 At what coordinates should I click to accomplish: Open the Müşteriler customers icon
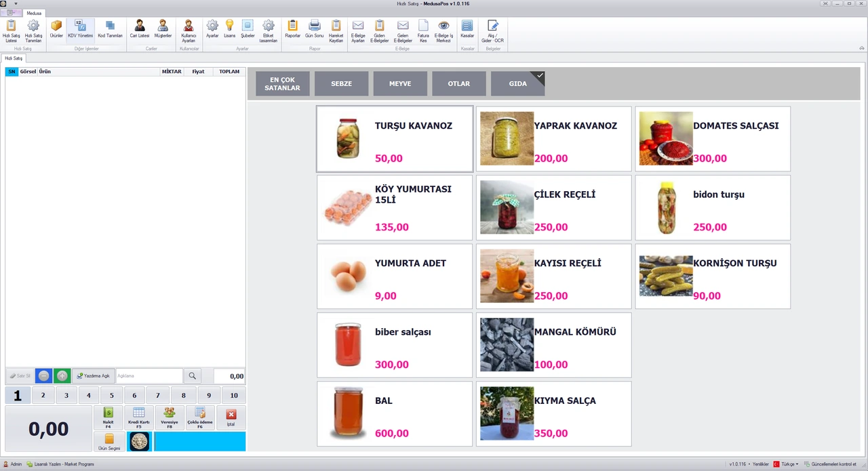(x=163, y=31)
